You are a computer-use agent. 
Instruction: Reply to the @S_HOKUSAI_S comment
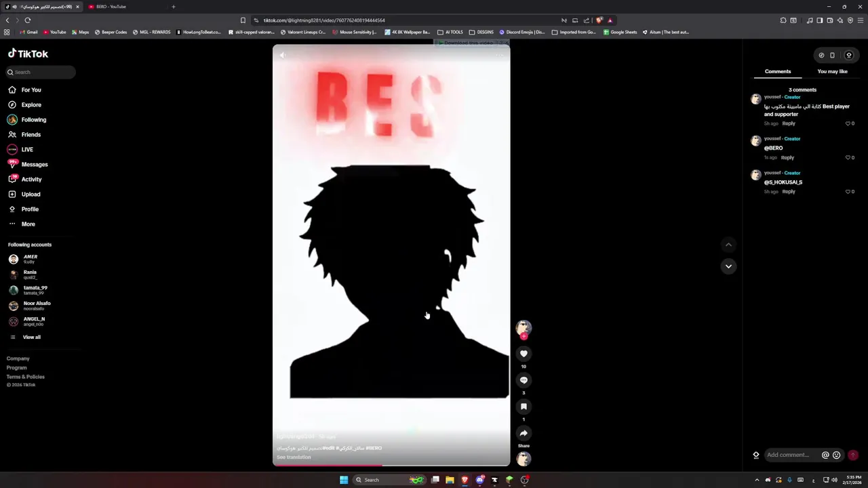789,191
